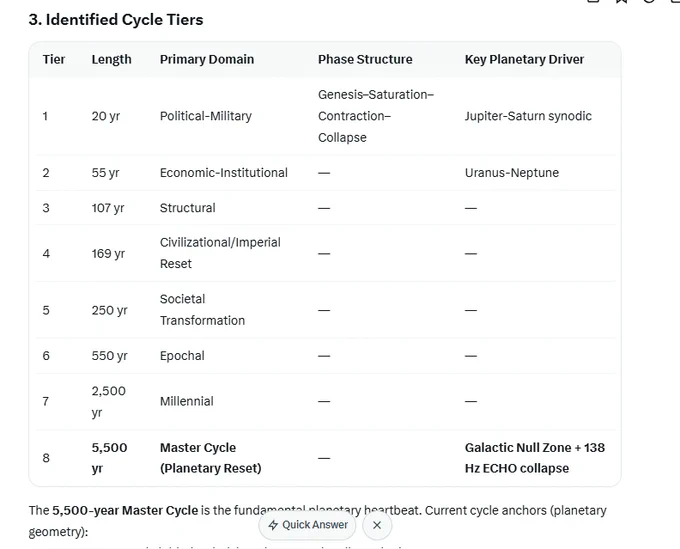Screen dimensions: 680x549
Task: Click the Master Cycle (Planetary Reset) cell
Action: 211,458
